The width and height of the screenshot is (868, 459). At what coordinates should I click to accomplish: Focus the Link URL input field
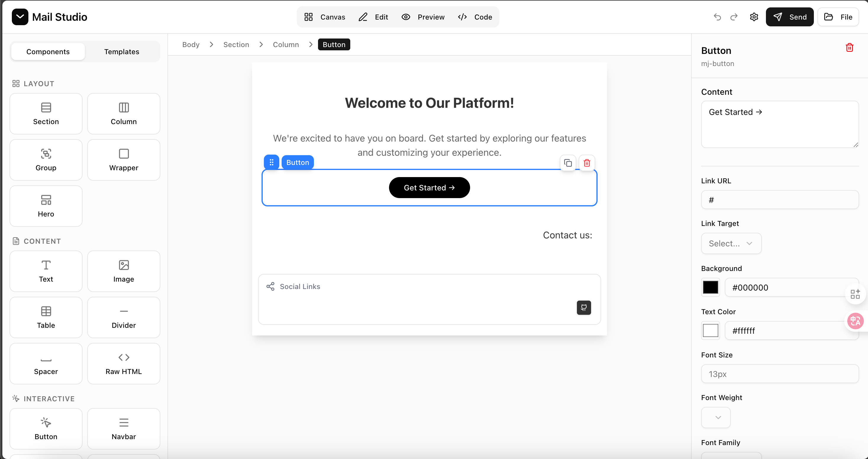point(779,200)
